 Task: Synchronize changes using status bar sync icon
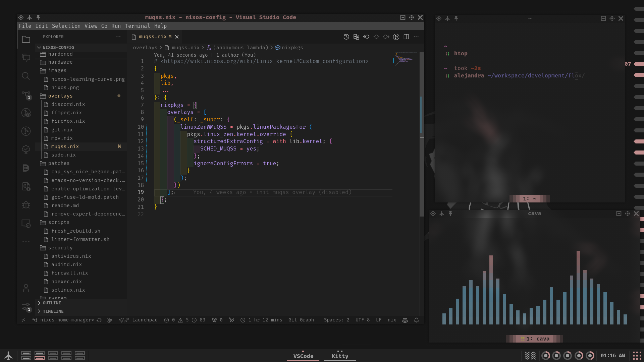(x=99, y=320)
